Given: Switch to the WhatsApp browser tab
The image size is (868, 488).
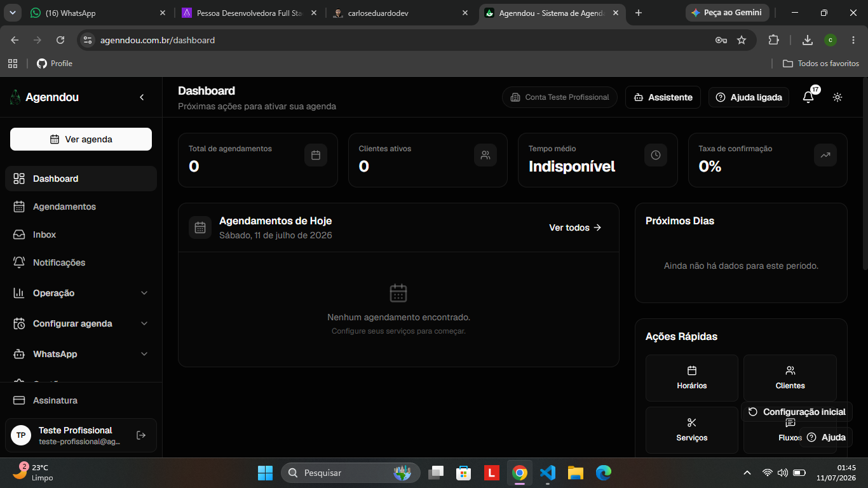Looking at the screenshot, I should (x=98, y=13).
